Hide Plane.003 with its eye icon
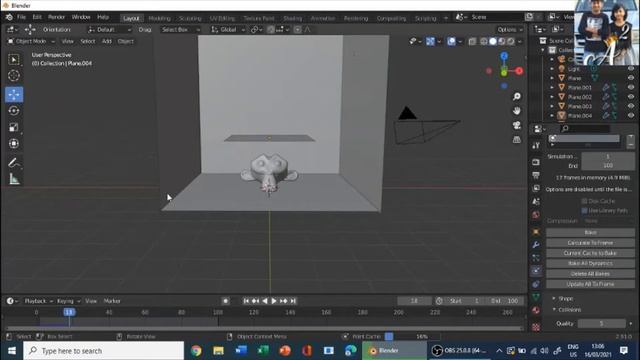Screen dimensions: 640x360 click(631, 106)
